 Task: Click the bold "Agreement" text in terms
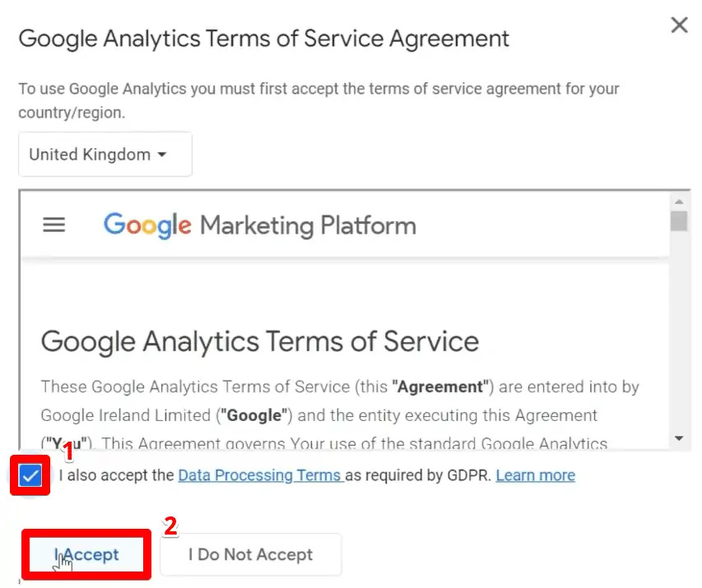coord(440,387)
